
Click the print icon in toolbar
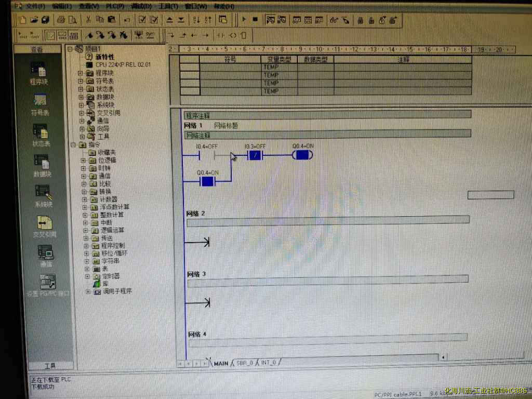point(61,20)
